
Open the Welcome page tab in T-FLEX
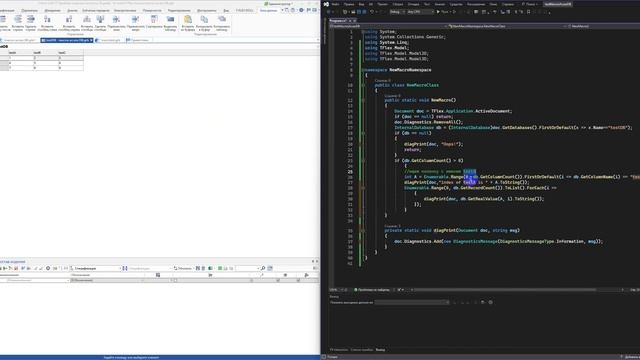[138, 40]
